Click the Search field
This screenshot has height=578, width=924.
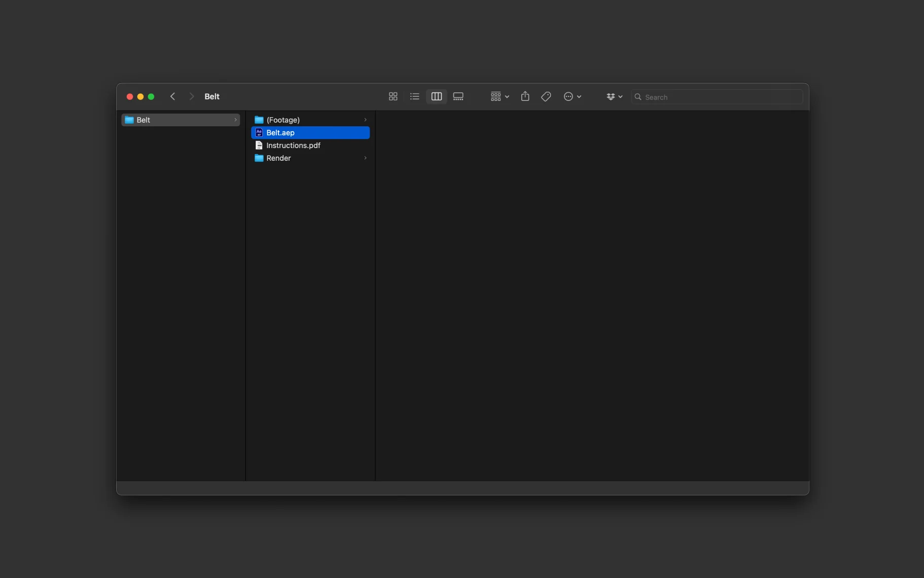(x=717, y=97)
